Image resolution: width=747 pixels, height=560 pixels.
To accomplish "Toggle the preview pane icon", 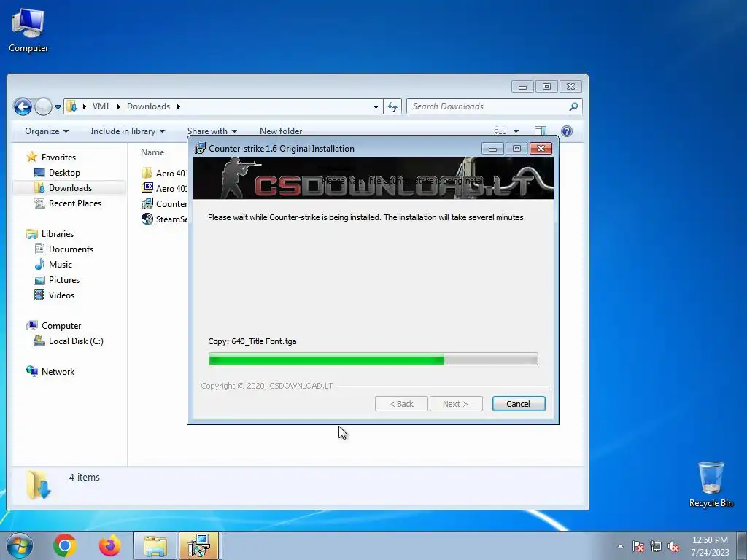I will (541, 131).
